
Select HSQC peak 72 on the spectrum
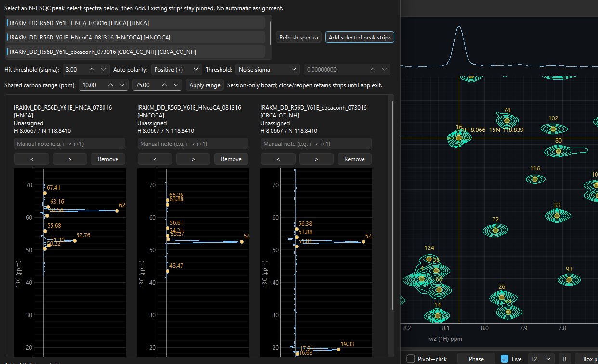[x=495, y=230]
